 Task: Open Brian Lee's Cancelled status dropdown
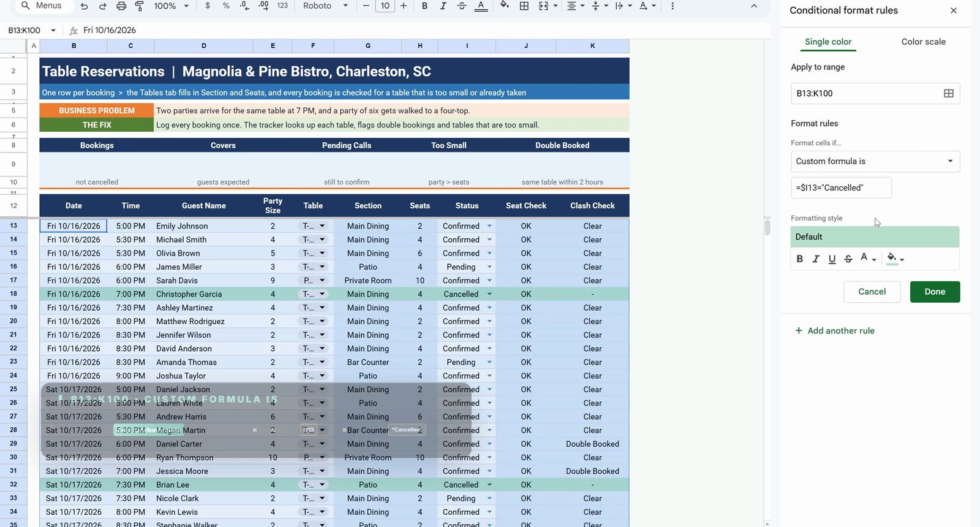click(489, 485)
